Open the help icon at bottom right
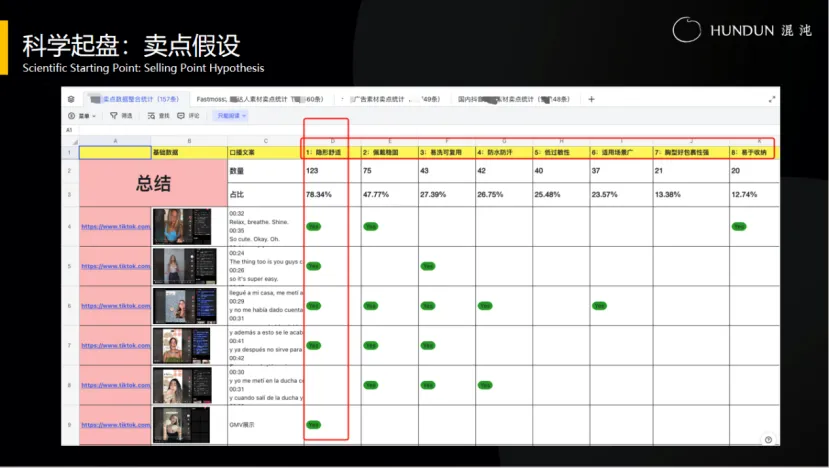 768,439
